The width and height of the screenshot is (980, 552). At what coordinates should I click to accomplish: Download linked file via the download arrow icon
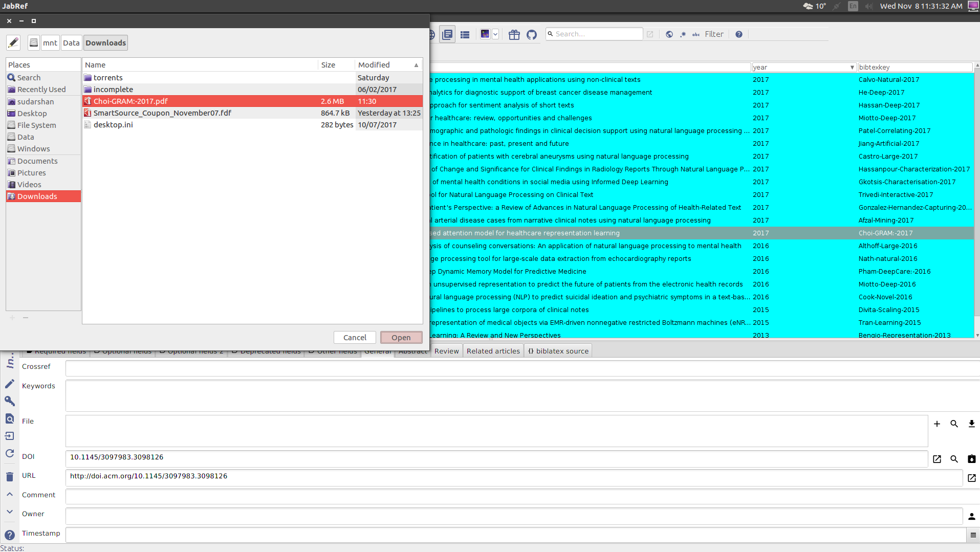pyautogui.click(x=971, y=424)
